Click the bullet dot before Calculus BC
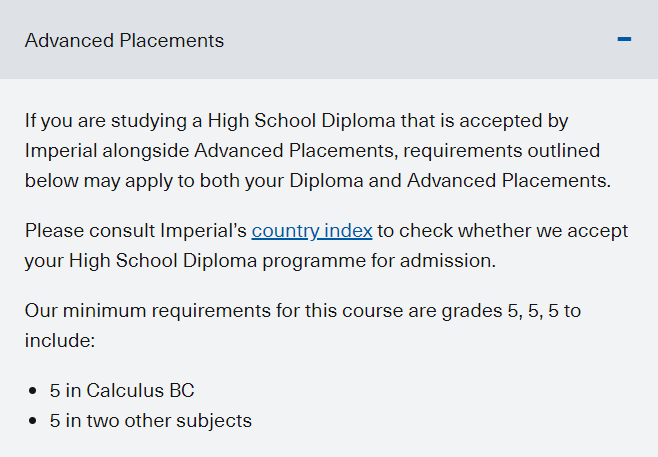Image resolution: width=658 pixels, height=457 pixels. click(34, 391)
